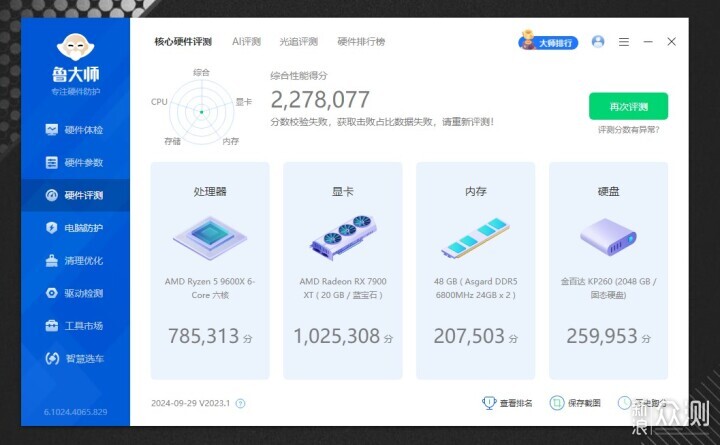720x445 pixels.
Task: Click the 处理器 card heading
Action: point(210,192)
